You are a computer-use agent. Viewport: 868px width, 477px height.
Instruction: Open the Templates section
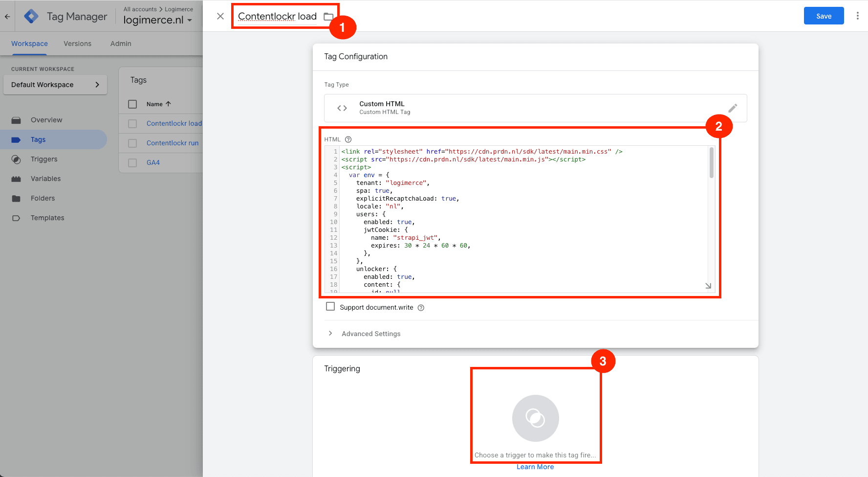(47, 218)
